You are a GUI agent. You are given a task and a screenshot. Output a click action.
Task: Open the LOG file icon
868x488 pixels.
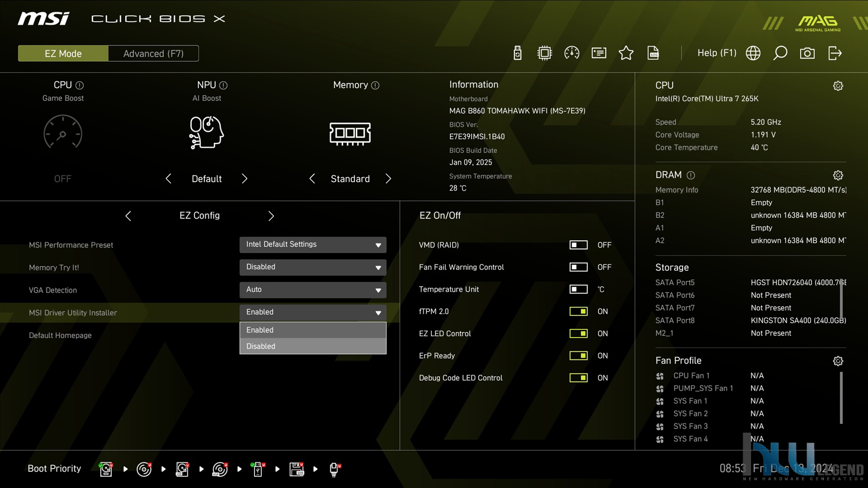pyautogui.click(x=653, y=53)
